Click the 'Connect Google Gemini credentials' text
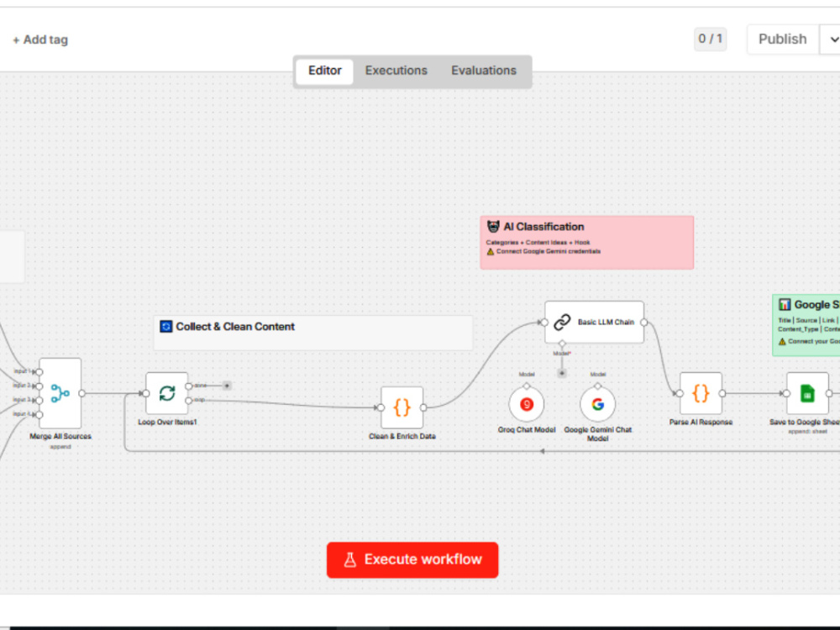 pyautogui.click(x=548, y=251)
